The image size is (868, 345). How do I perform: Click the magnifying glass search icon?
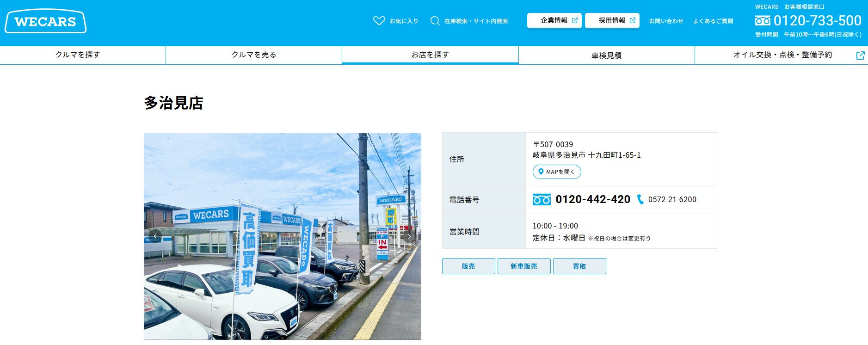(x=435, y=21)
